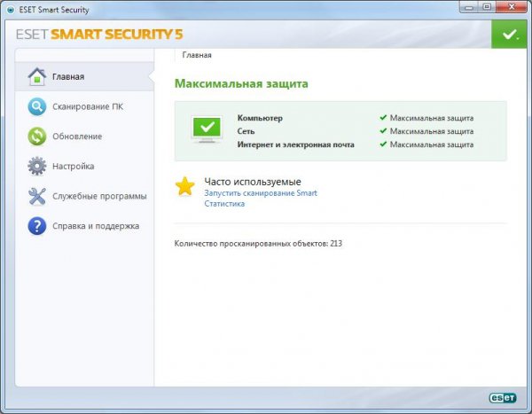Open the Главная menu item
The height and width of the screenshot is (414, 532).
[84, 77]
